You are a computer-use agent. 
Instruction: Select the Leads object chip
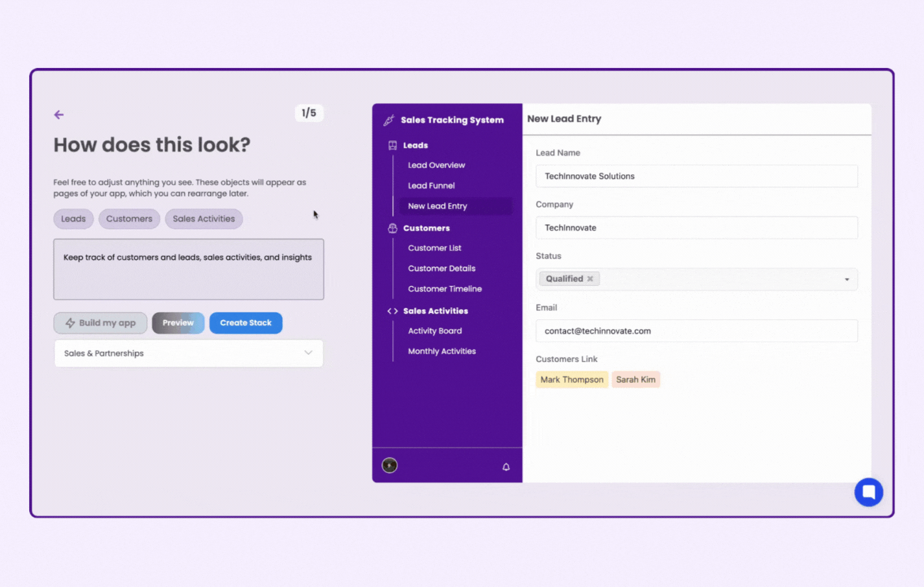point(73,219)
